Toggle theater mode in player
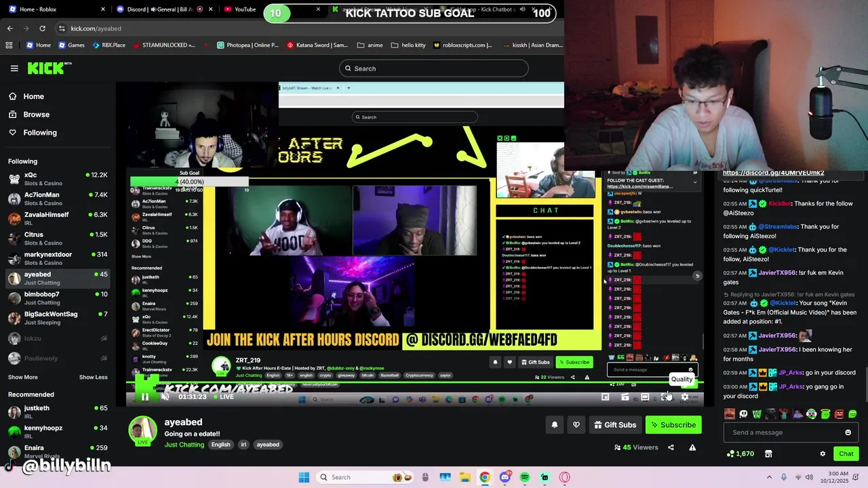The height and width of the screenshot is (488, 868). [x=645, y=396]
